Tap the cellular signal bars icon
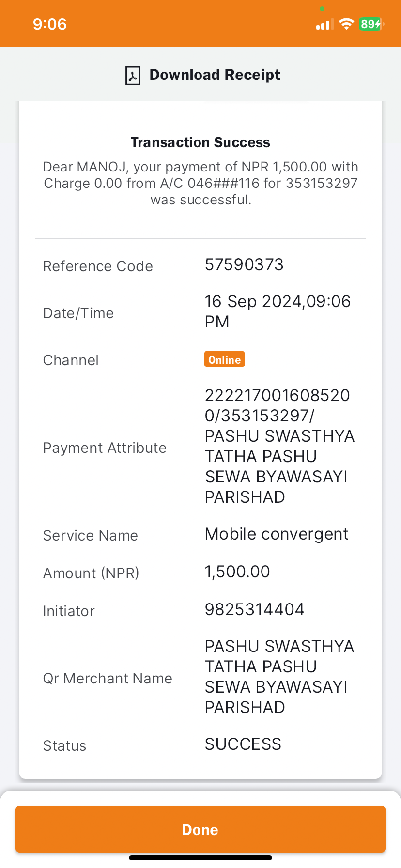The width and height of the screenshot is (401, 868). pos(324,25)
